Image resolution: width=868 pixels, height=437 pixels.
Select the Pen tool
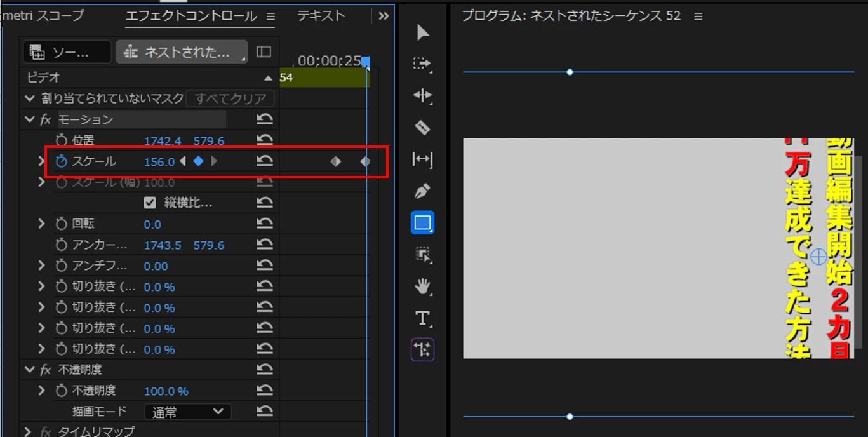pyautogui.click(x=422, y=191)
